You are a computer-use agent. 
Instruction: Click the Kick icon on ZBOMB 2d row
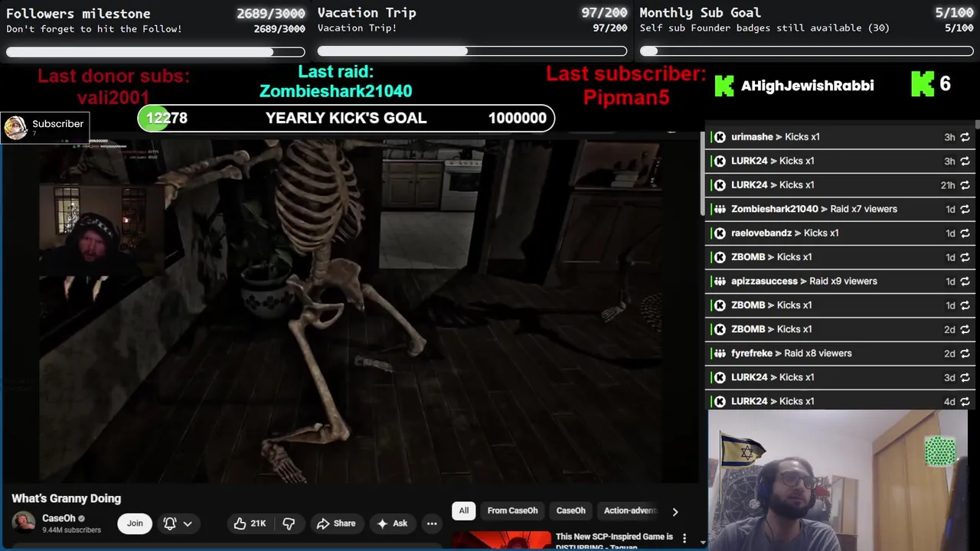tap(720, 329)
